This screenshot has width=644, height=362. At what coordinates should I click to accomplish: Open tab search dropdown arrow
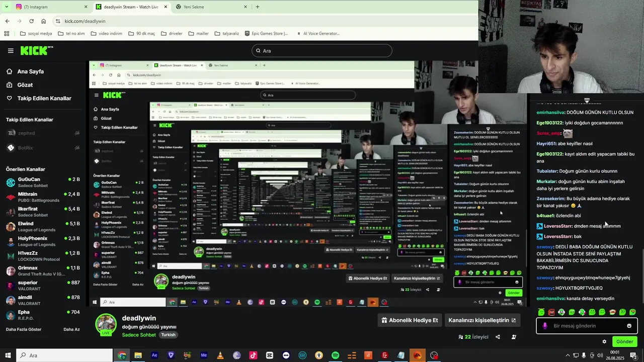point(7,7)
